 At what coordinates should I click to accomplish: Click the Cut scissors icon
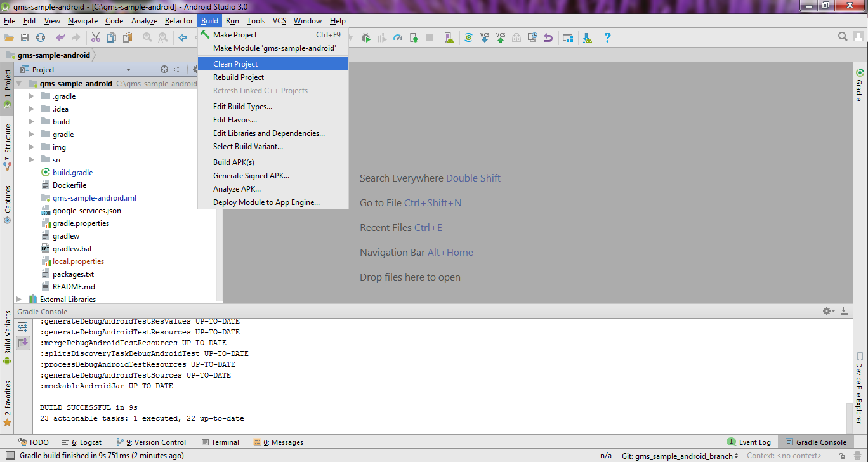pyautogui.click(x=96, y=38)
